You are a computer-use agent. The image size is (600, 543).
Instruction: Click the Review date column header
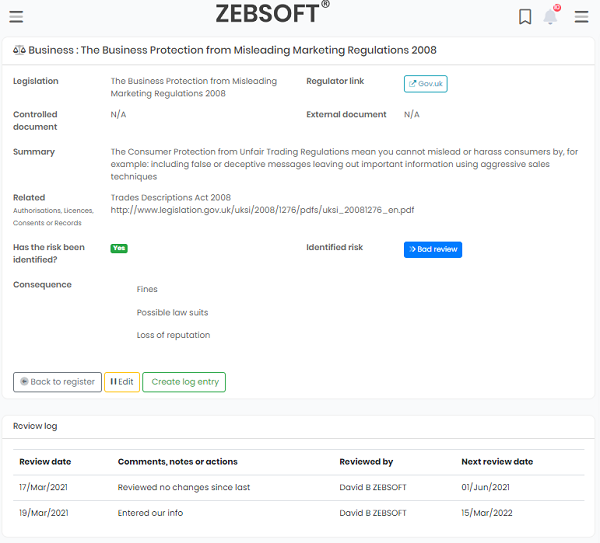pos(45,462)
